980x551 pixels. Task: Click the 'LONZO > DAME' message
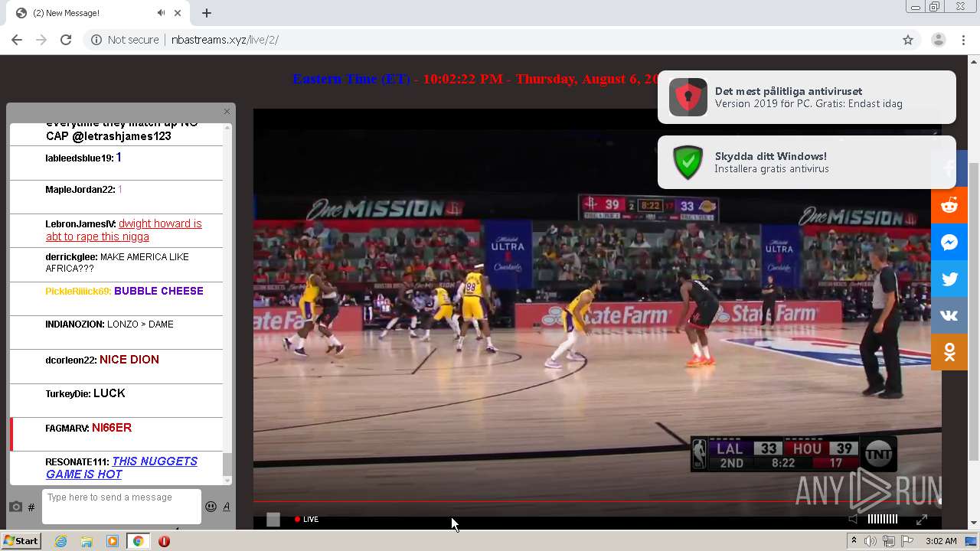[x=140, y=324]
